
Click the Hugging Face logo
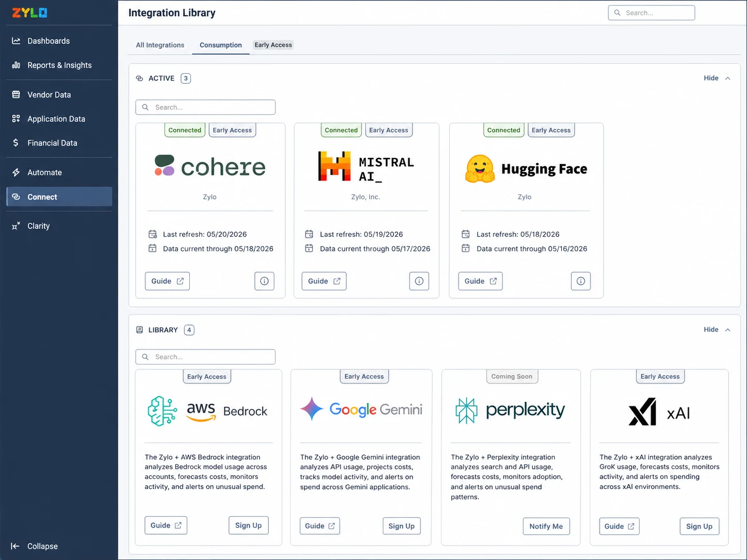click(x=526, y=169)
